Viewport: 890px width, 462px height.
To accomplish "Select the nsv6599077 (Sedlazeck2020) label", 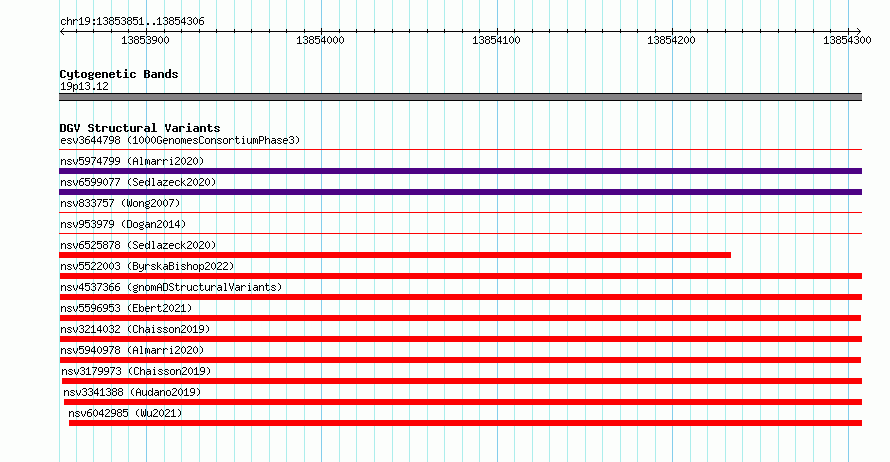I will (x=138, y=182).
